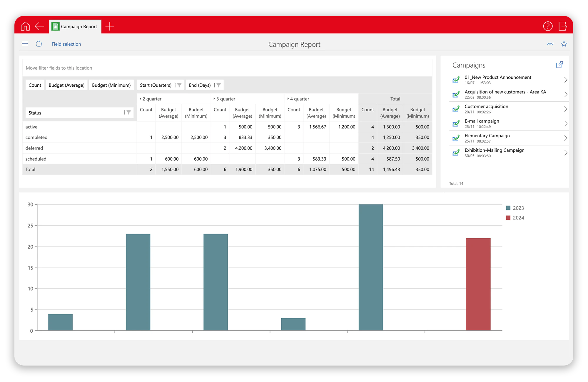This screenshot has width=588, height=382.
Task: Expand the 2 quarter column group
Action: (141, 99)
